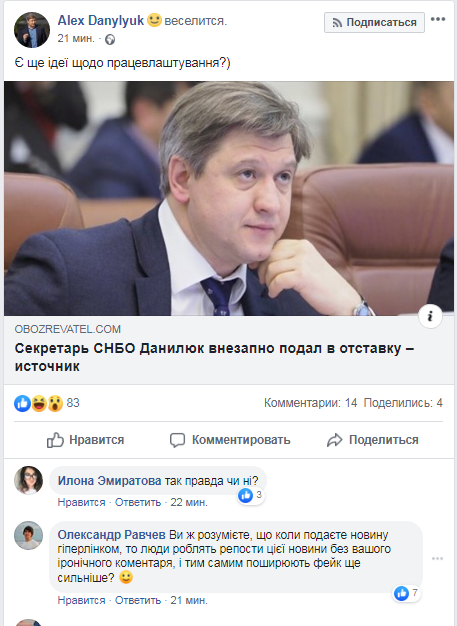Reply to Илона Эмиратова via Ответить
457x626 pixels.
tap(138, 502)
